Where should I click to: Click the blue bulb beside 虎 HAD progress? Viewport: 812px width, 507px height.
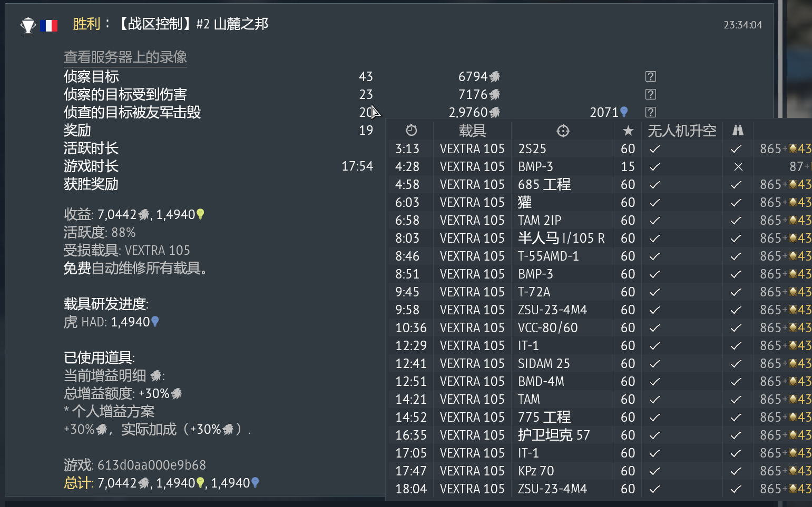155,322
